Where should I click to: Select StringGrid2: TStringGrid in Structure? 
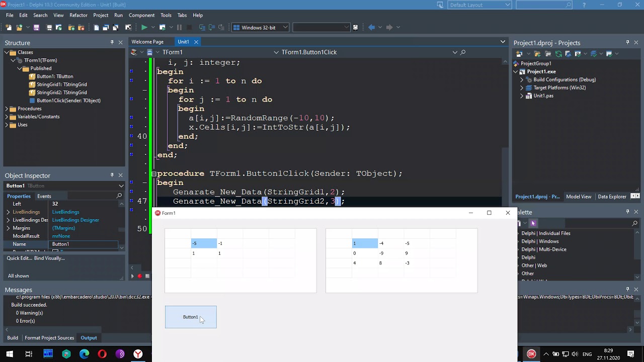coord(61,93)
